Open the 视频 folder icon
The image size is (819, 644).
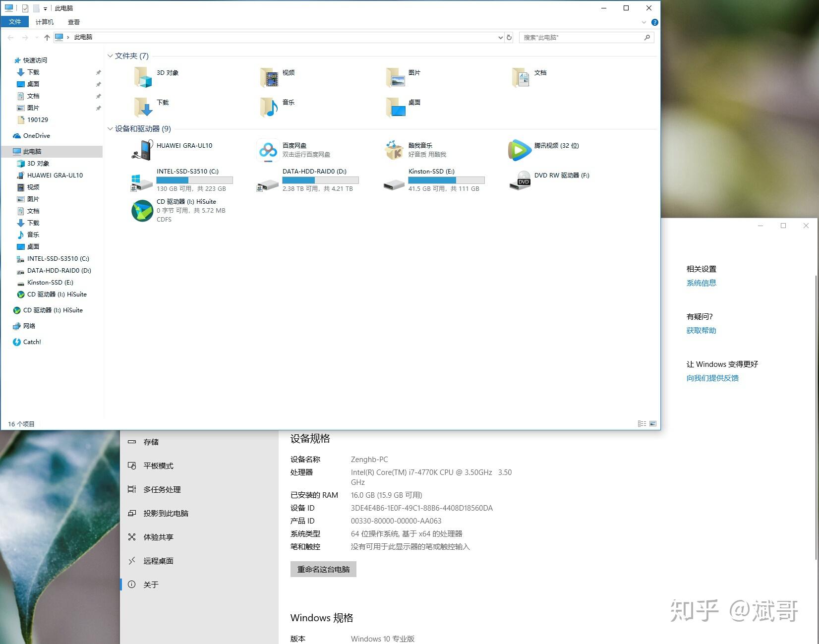coord(269,77)
